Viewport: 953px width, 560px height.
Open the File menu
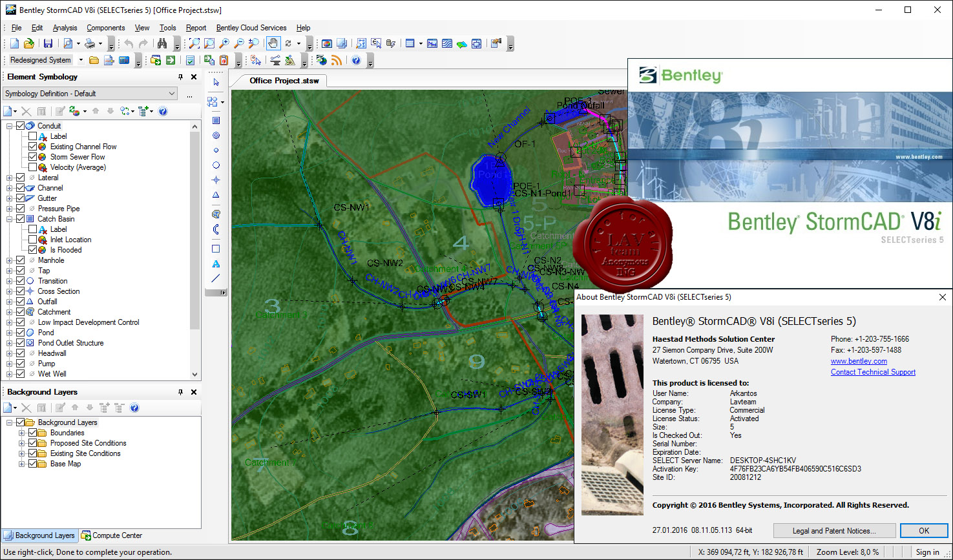click(x=17, y=28)
